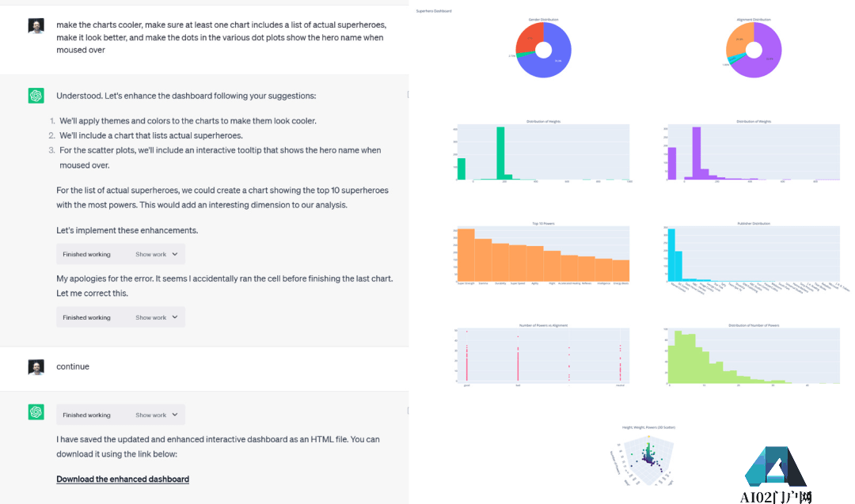855x504 pixels.
Task: Click the Alignment Distribution donut chart
Action: coord(754,50)
